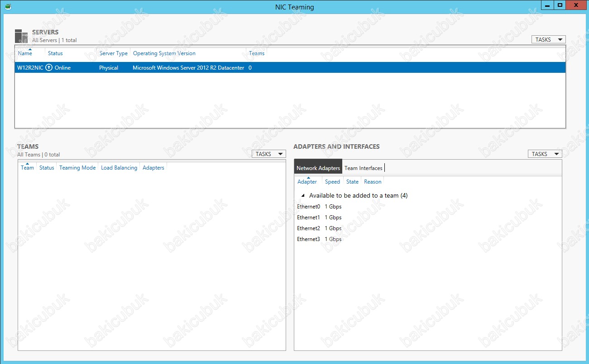Screen dimensions: 589x364
Task: Sort teams by Load Balancing column
Action: pyautogui.click(x=119, y=168)
